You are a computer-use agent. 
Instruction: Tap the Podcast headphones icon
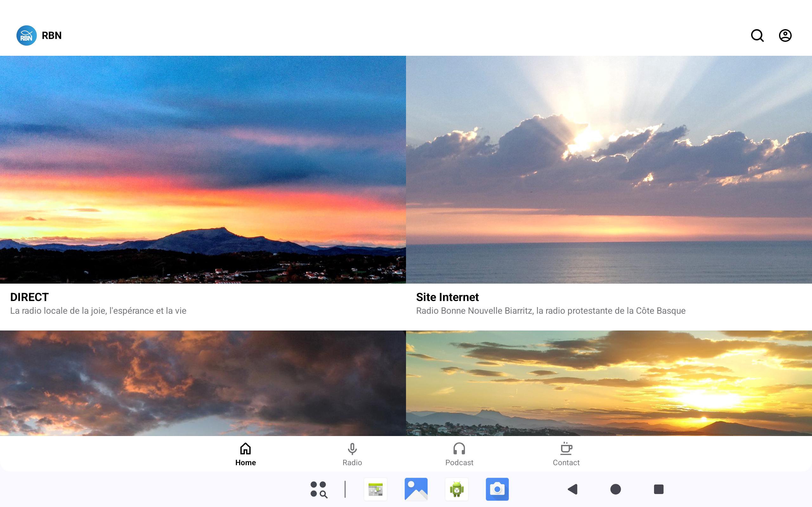[x=459, y=449]
